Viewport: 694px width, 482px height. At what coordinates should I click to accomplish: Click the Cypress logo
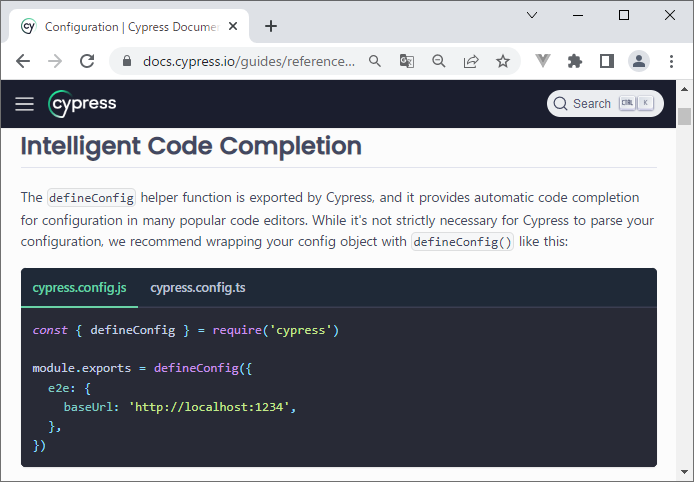pos(82,104)
